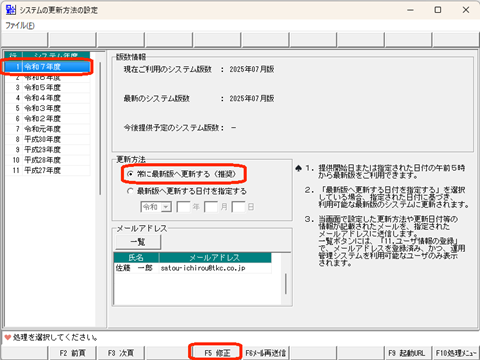Click the 氏名 column header

[136, 258]
